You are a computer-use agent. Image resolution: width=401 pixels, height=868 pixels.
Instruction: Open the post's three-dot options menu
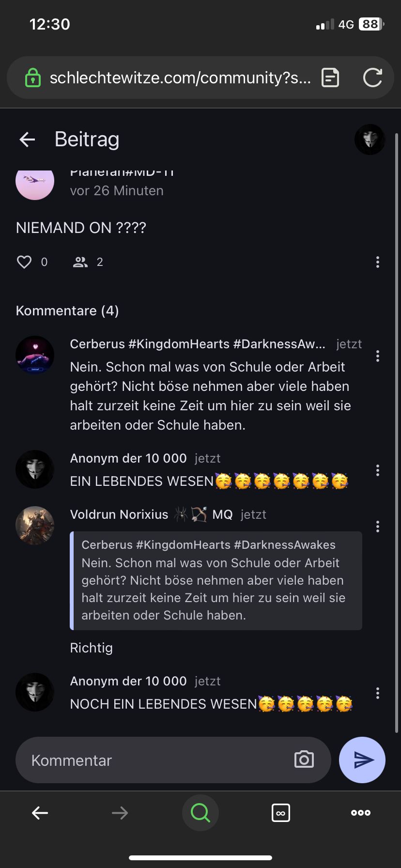click(377, 262)
